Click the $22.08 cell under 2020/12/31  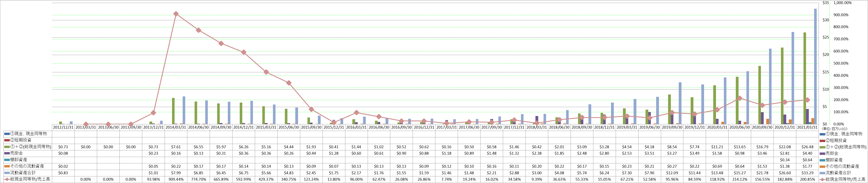click(785, 147)
